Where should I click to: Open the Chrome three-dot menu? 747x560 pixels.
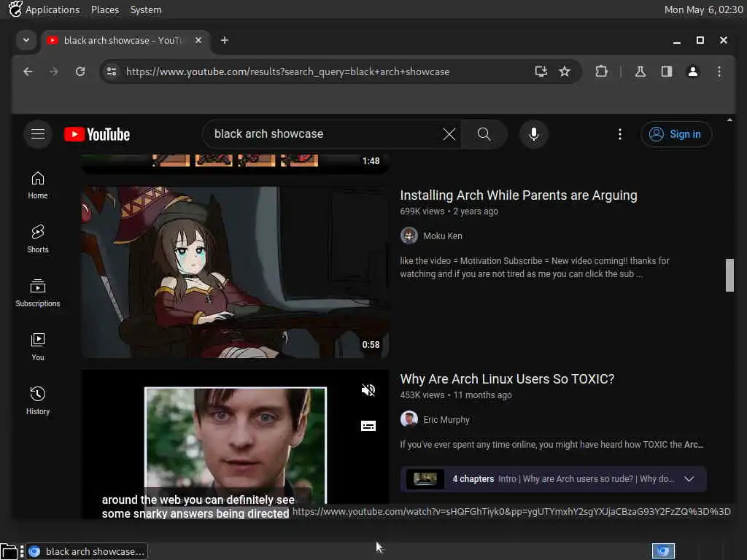pyautogui.click(x=719, y=71)
